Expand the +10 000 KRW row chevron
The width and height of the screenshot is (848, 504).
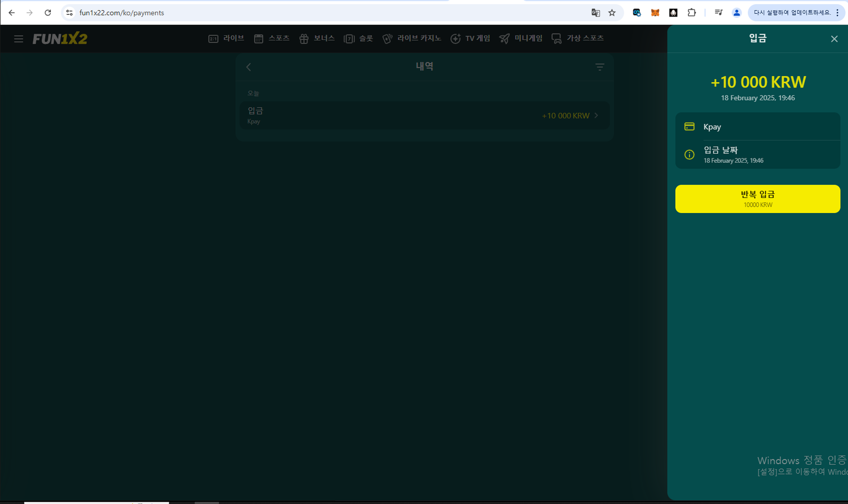pyautogui.click(x=596, y=116)
